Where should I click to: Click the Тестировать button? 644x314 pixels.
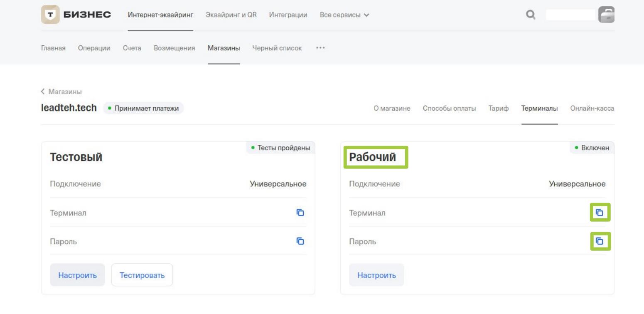point(142,275)
